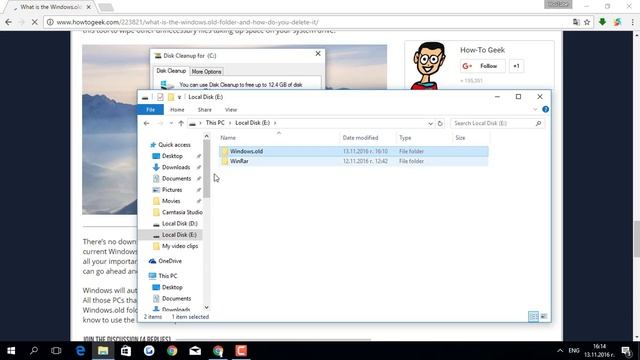Open Desktop under This PC
This screenshot has width=640, height=360.
[172, 287]
